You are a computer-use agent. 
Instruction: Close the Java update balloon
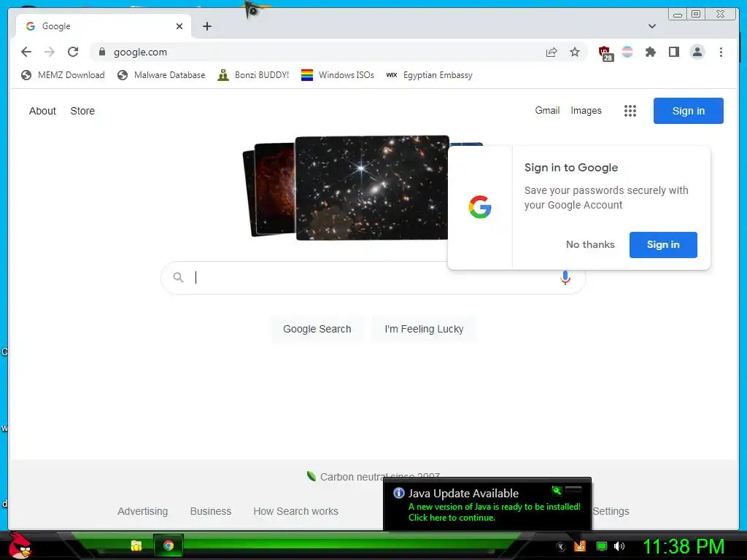[x=573, y=489]
